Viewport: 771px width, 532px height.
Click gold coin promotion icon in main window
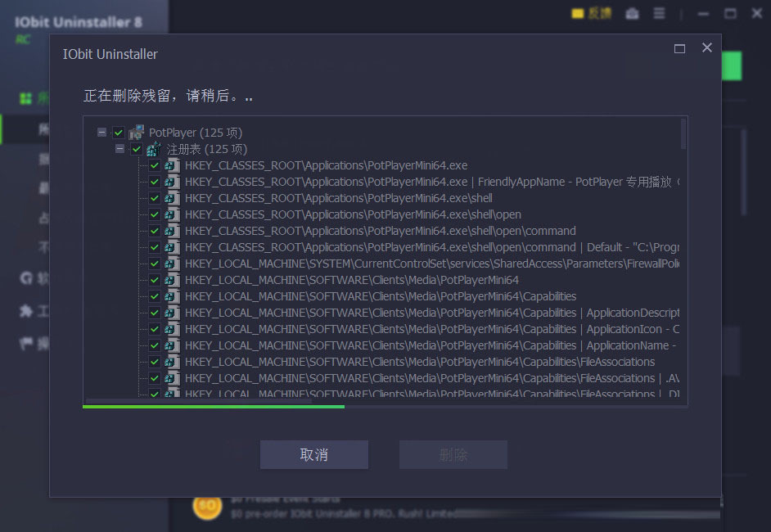(x=207, y=506)
